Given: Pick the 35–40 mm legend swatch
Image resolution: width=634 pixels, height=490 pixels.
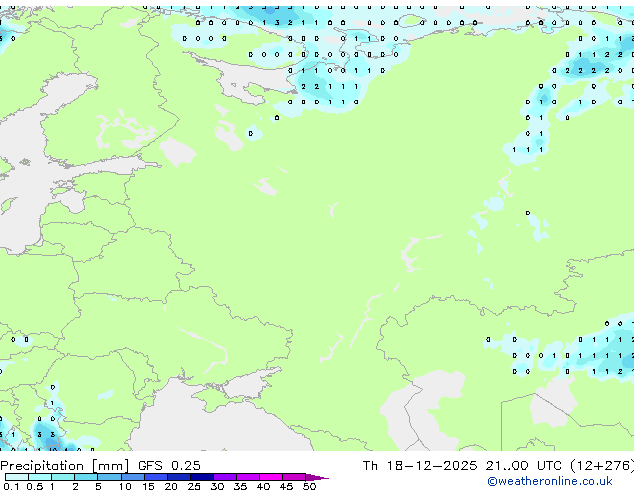Looking at the screenshot, I should tap(248, 477).
